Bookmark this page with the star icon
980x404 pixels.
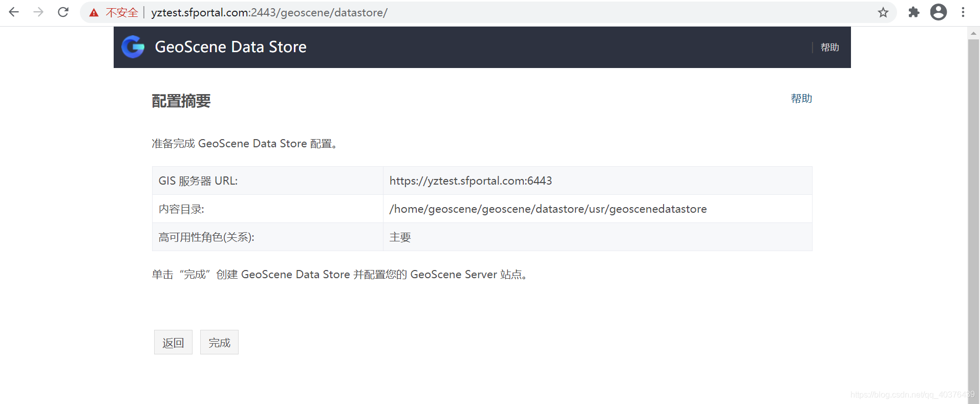(883, 12)
